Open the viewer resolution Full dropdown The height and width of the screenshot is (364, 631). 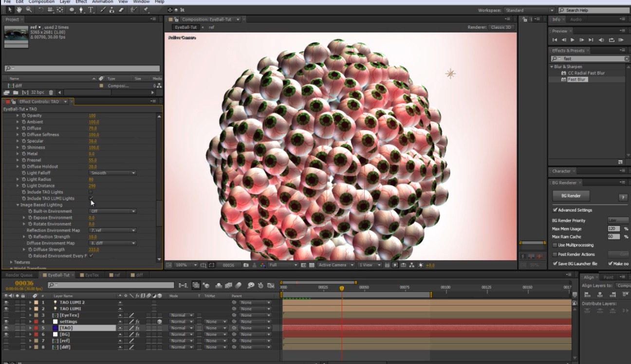tap(282, 265)
